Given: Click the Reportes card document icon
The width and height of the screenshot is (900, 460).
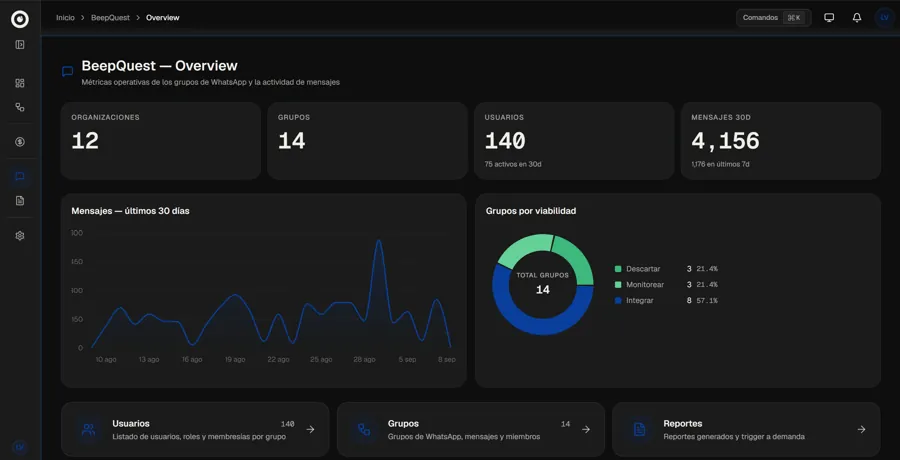Looking at the screenshot, I should tap(639, 429).
